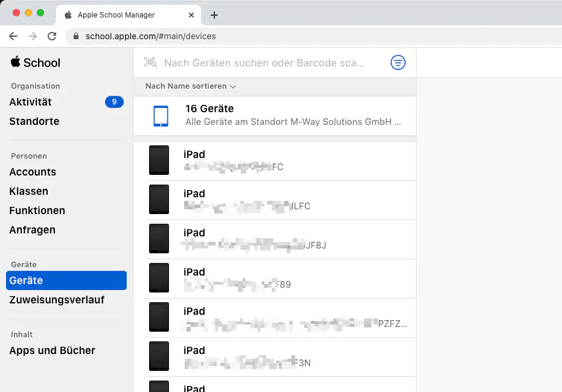The height and width of the screenshot is (392, 562).
Task: Click the browser back arrow
Action: 13,36
